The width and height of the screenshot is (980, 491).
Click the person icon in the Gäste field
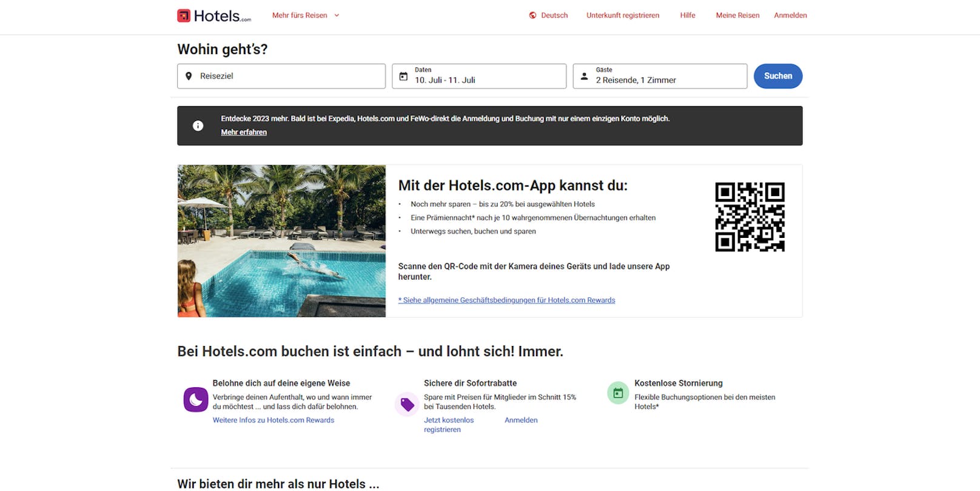coord(584,76)
